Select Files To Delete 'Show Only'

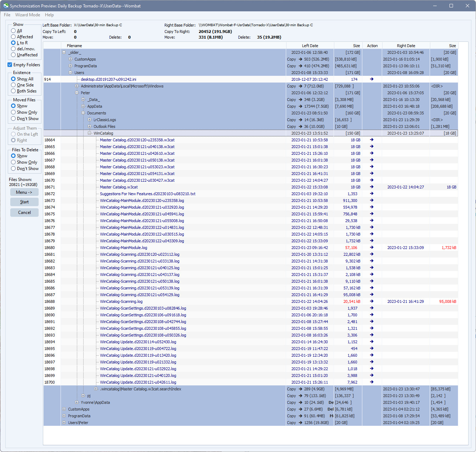pyautogui.click(x=13, y=162)
